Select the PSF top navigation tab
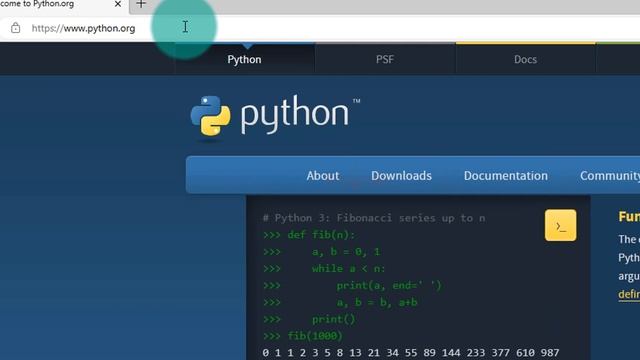The image size is (640, 360). (x=385, y=59)
